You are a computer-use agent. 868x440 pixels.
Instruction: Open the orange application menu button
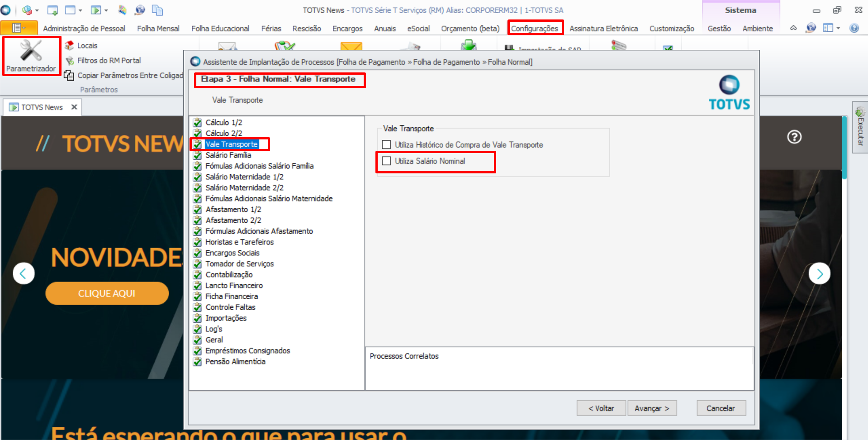(19, 28)
